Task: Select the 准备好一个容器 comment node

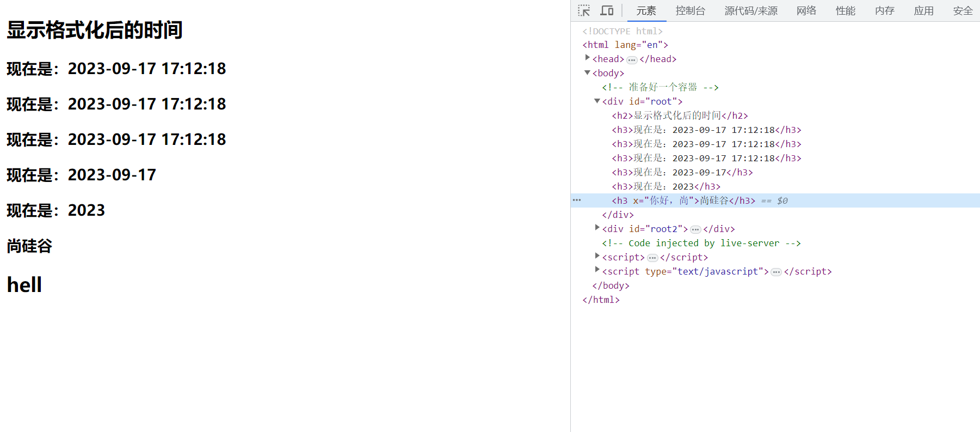Action: (x=660, y=87)
